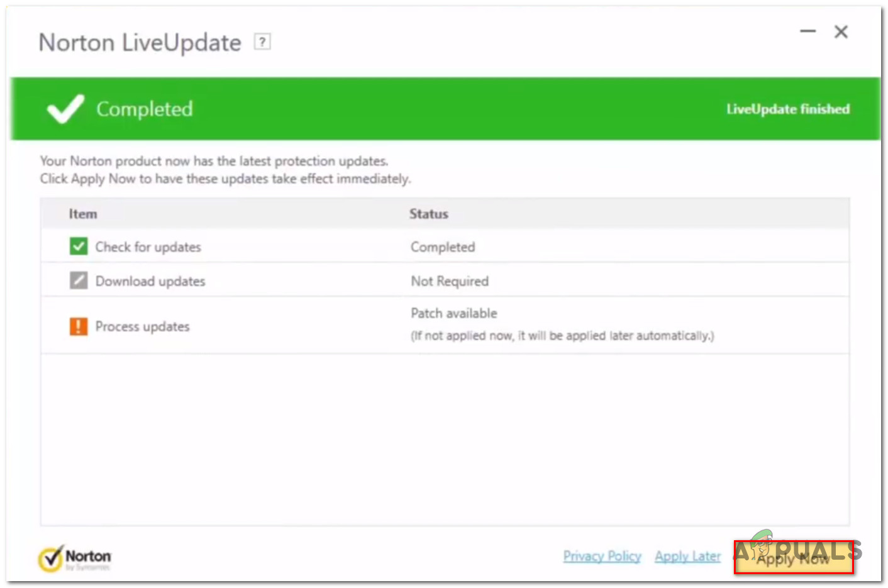Click the "Item" column header
888x588 pixels.
83,214
